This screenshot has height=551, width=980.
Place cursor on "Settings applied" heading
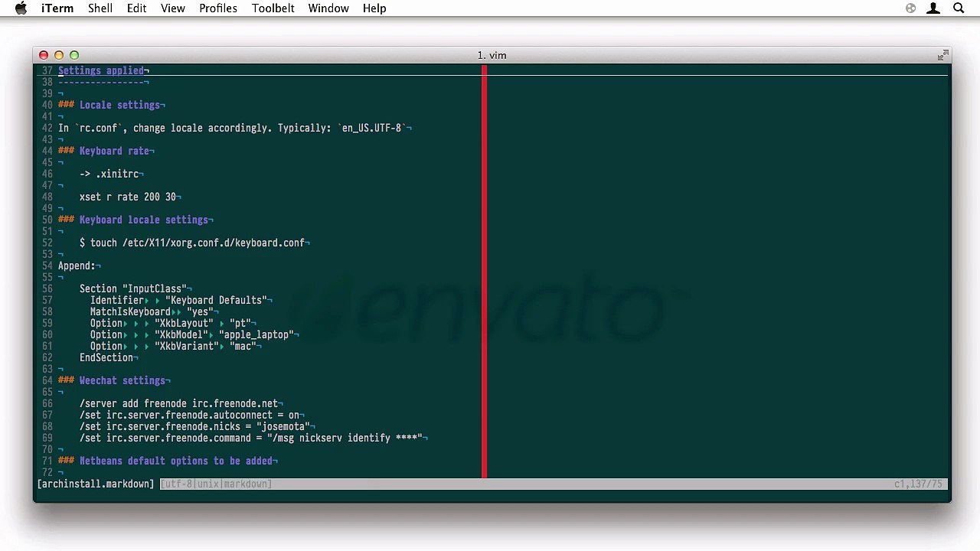click(x=101, y=70)
